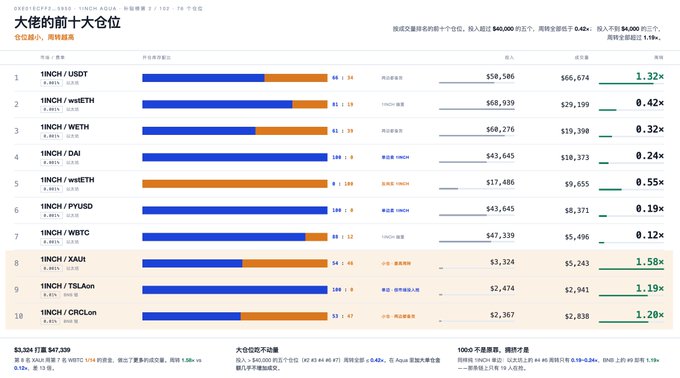
Task: Click the volume value $5,496
Action: tap(577, 237)
